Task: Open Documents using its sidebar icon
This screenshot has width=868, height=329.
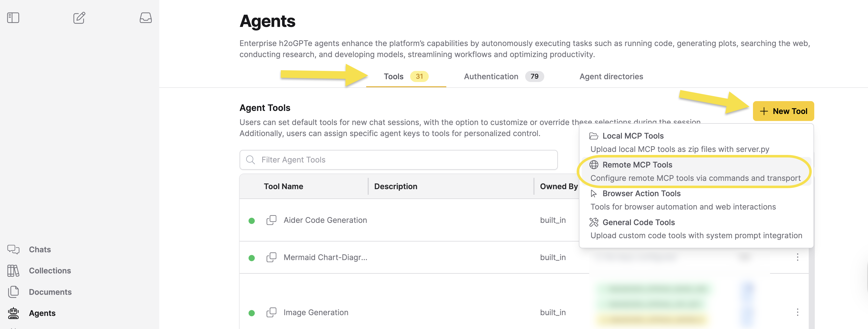Action: pyautogui.click(x=13, y=292)
